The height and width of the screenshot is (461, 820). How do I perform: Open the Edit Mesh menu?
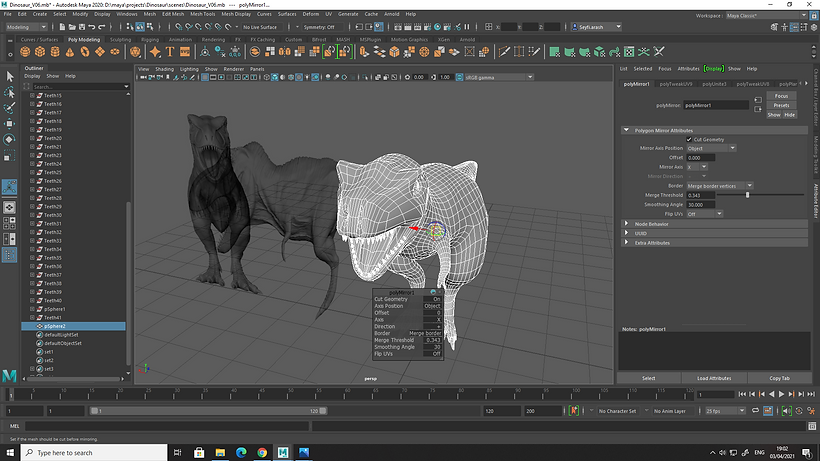coord(173,14)
